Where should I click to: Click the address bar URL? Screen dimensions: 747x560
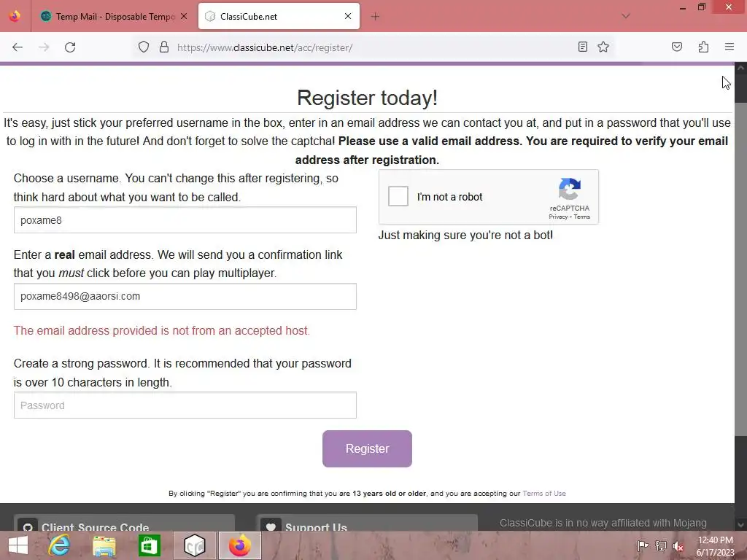[x=264, y=47]
